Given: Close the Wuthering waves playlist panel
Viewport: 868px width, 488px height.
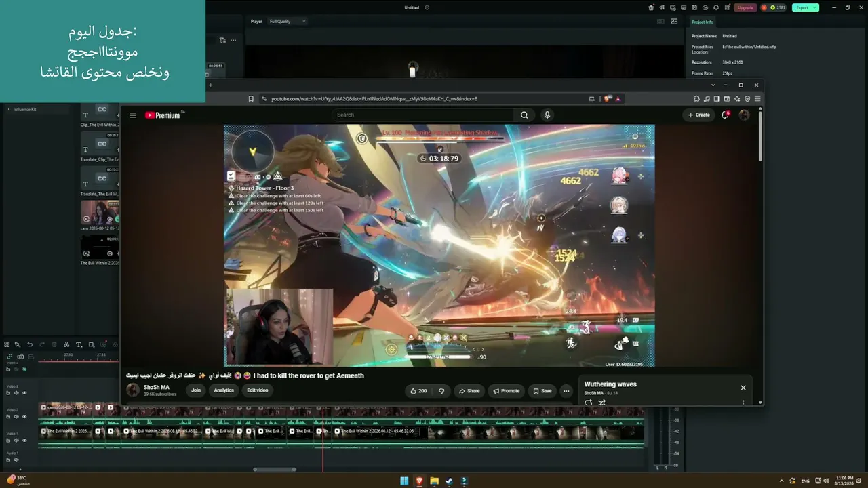Looking at the screenshot, I should pos(743,388).
